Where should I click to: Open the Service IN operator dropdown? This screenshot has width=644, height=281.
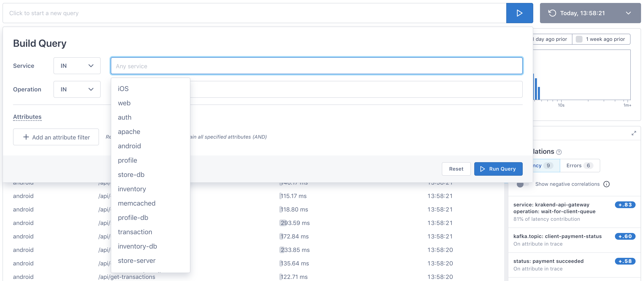point(77,66)
